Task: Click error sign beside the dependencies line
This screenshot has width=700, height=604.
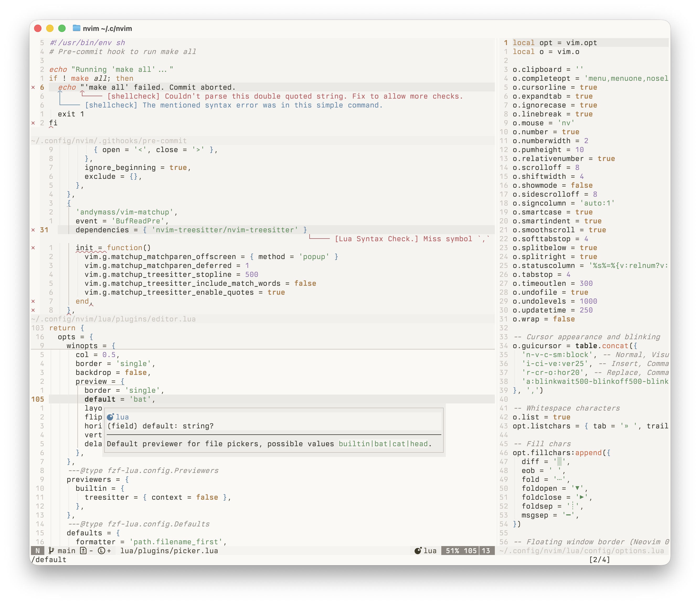Action: pos(33,230)
